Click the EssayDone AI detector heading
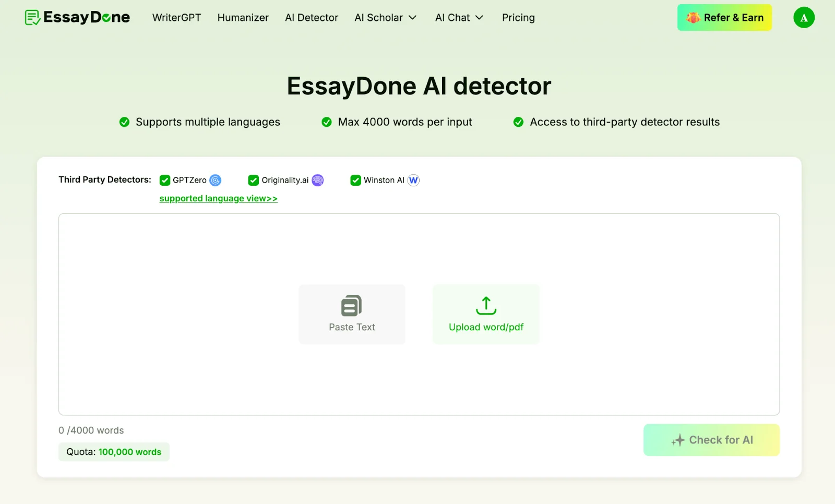The width and height of the screenshot is (835, 504). pos(419,86)
